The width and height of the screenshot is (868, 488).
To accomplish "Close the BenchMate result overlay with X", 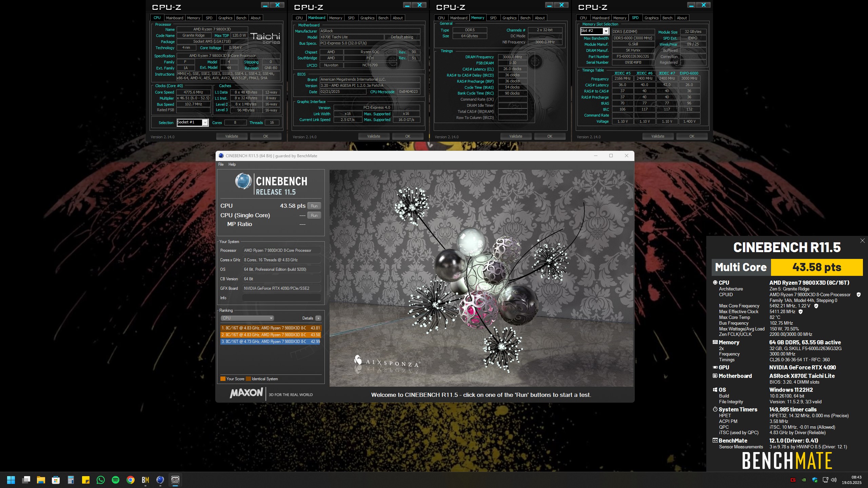I will click(862, 241).
